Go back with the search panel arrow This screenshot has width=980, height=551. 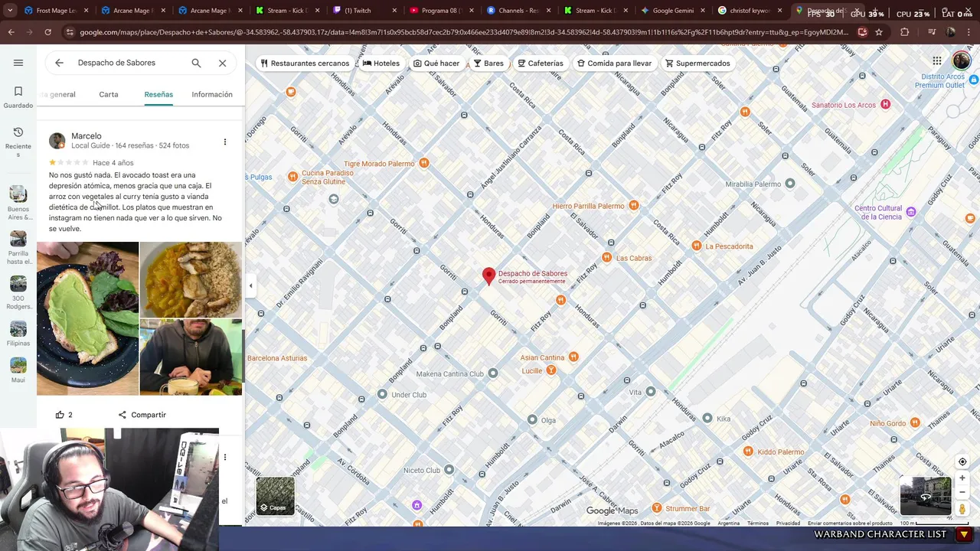coord(59,63)
